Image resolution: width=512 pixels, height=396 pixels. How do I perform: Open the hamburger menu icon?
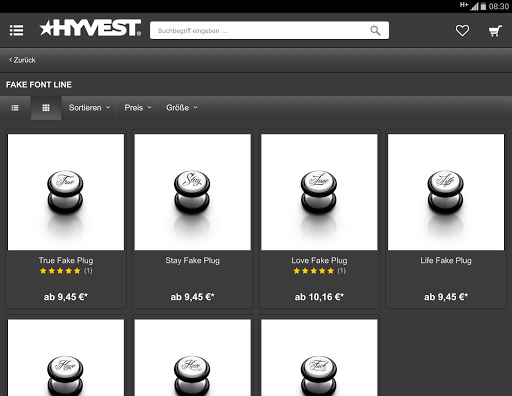16,30
